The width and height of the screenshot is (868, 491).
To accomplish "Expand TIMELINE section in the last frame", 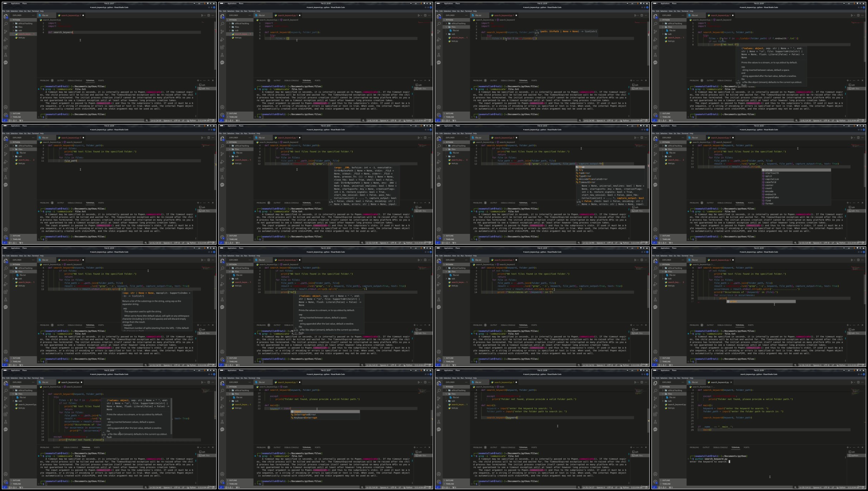I will (673, 484).
